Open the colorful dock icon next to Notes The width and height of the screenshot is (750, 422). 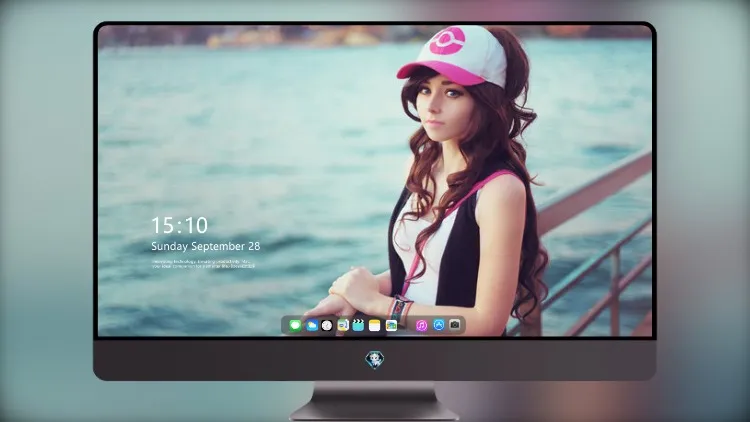pos(391,325)
